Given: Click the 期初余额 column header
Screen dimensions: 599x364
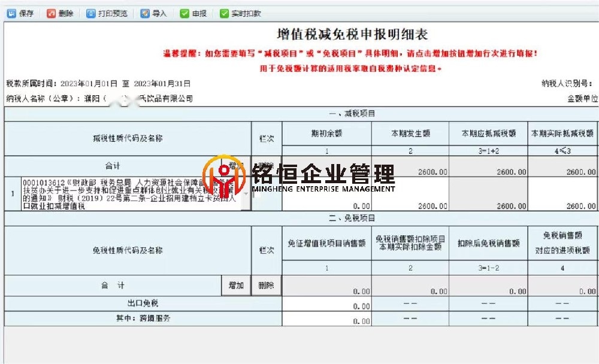Looking at the screenshot, I should (x=326, y=134).
